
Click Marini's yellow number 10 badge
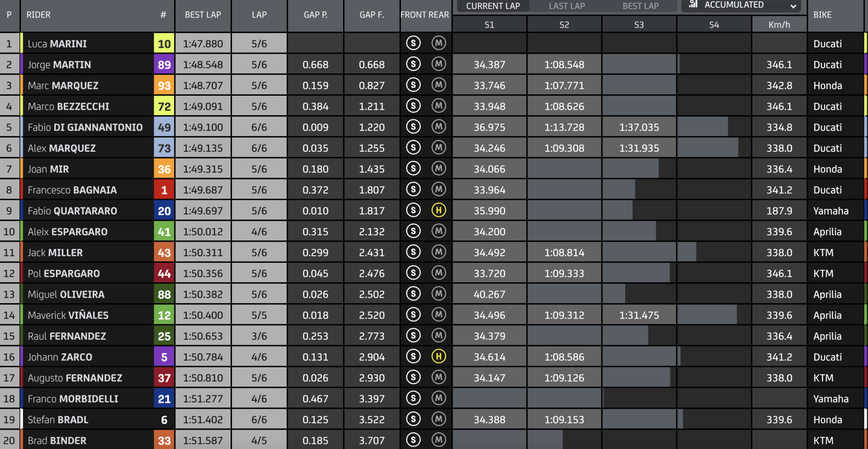pos(164,44)
